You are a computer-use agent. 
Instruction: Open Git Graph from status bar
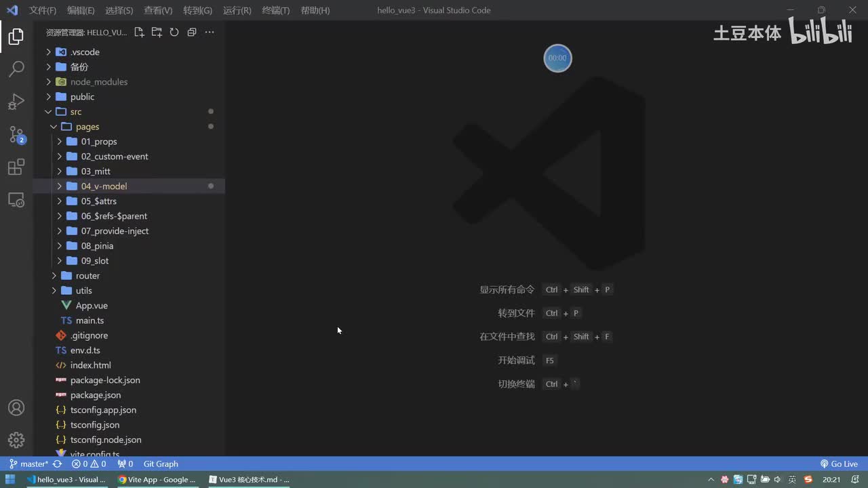click(161, 464)
